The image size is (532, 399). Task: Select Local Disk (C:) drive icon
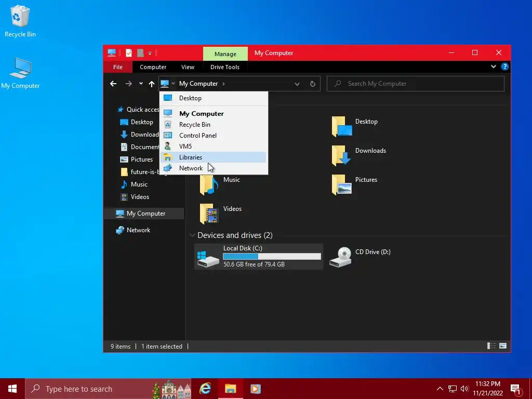[x=208, y=259]
